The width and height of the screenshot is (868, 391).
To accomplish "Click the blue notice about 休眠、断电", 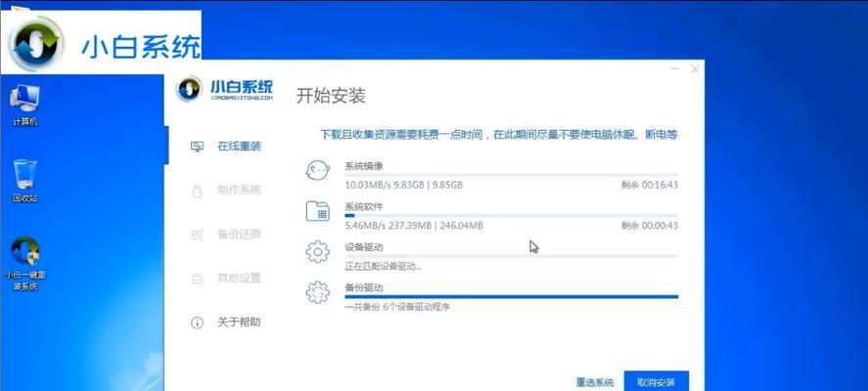I will tap(499, 134).
